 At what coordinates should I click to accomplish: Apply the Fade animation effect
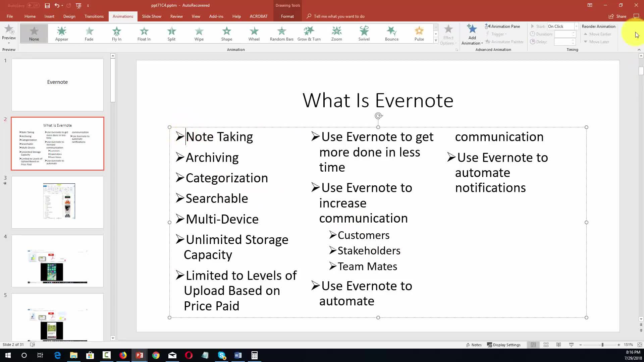(89, 34)
